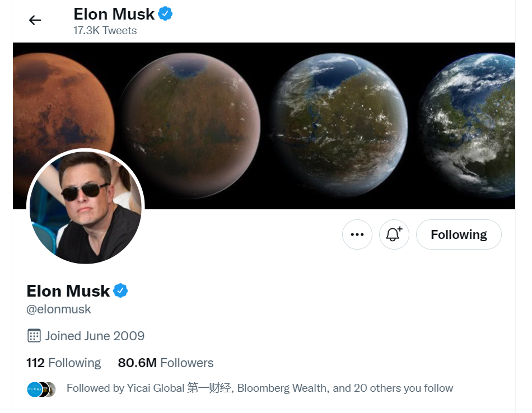Open additional actions via the ellipsis toggle
The height and width of the screenshot is (413, 532).
point(357,234)
